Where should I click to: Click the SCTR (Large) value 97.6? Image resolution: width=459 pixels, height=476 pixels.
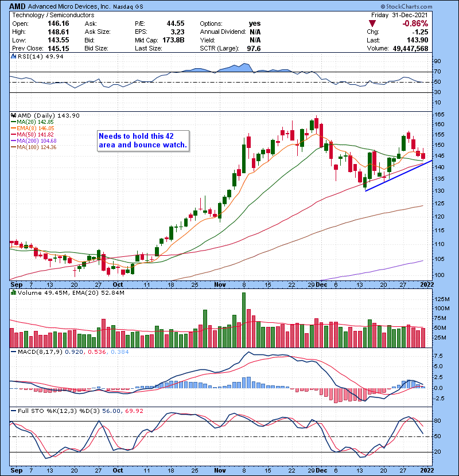click(x=254, y=49)
